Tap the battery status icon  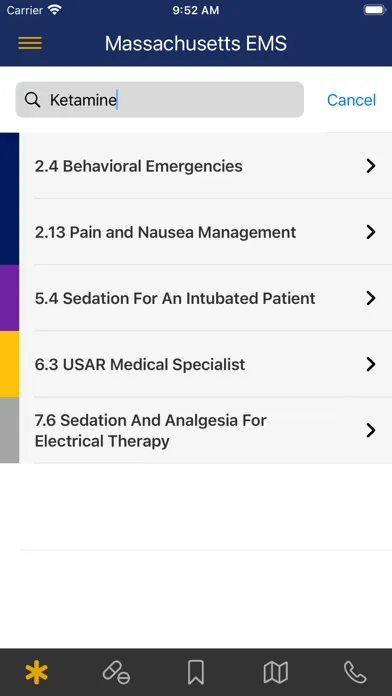pyautogui.click(x=374, y=10)
